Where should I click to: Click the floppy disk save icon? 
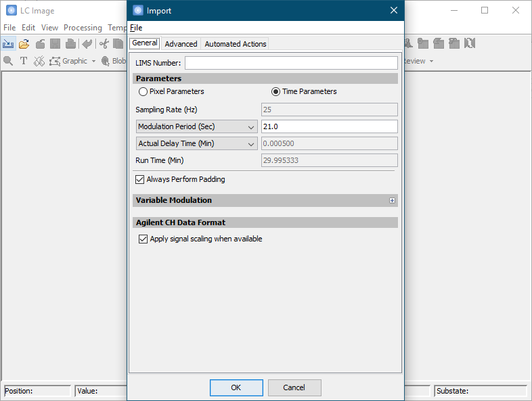[55, 44]
